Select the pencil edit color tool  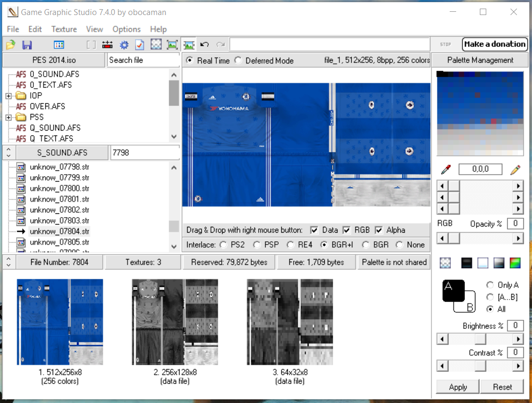point(515,169)
